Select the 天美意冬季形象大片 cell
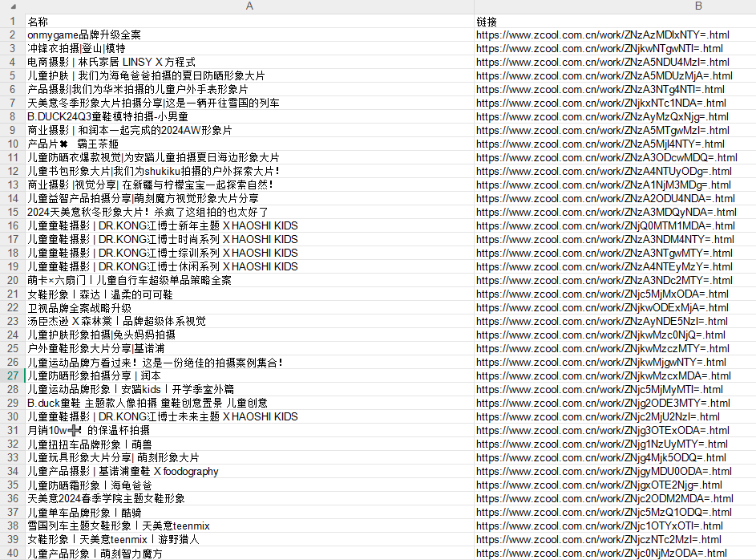This screenshot has height=560, width=756. point(249,103)
